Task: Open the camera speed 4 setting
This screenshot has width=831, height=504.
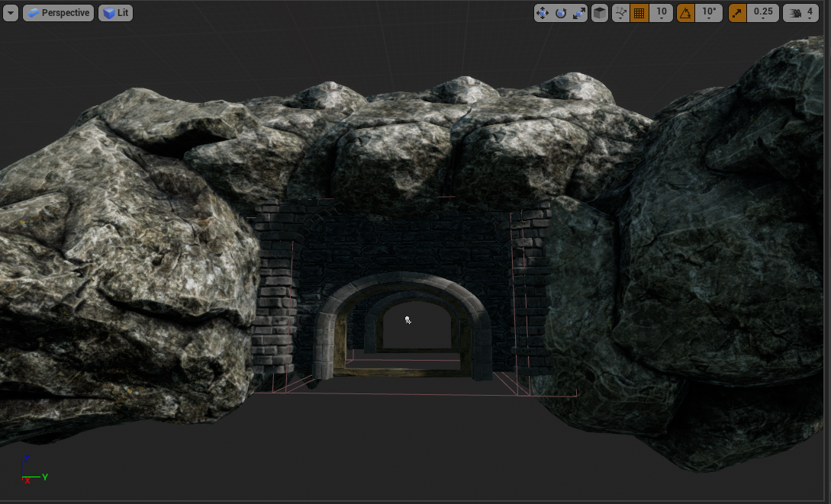Action: coord(800,13)
